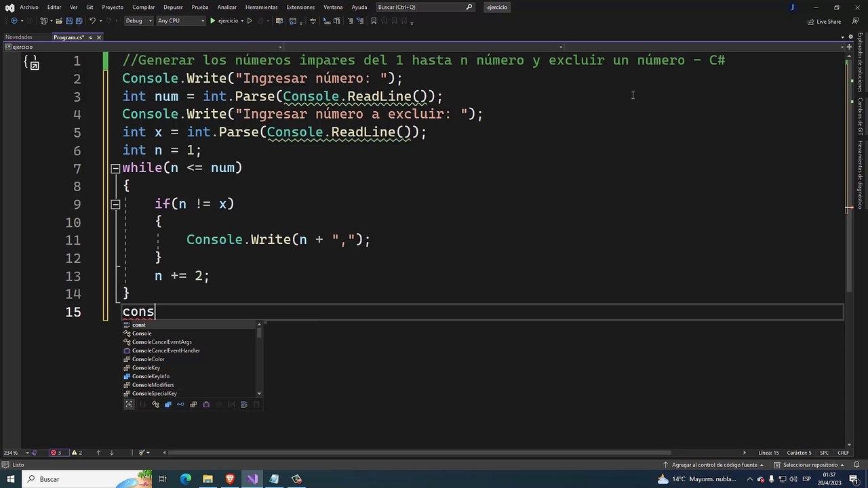Click the horizontal editor scrollbar
This screenshot has height=488, width=868.
tap(420, 453)
